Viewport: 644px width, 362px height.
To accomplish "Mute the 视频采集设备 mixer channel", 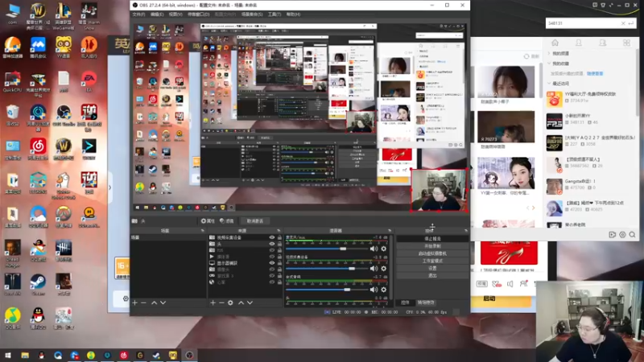I will 374,269.
